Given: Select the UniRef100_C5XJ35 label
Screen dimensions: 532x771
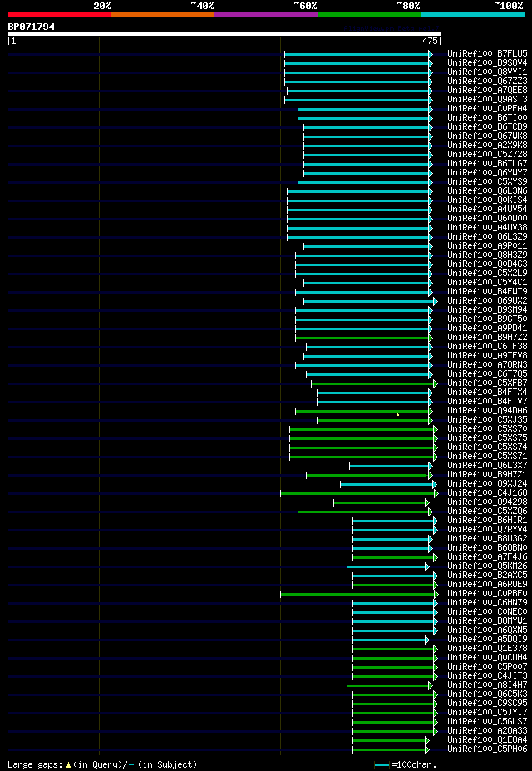Looking at the screenshot, I should pyautogui.click(x=487, y=420).
